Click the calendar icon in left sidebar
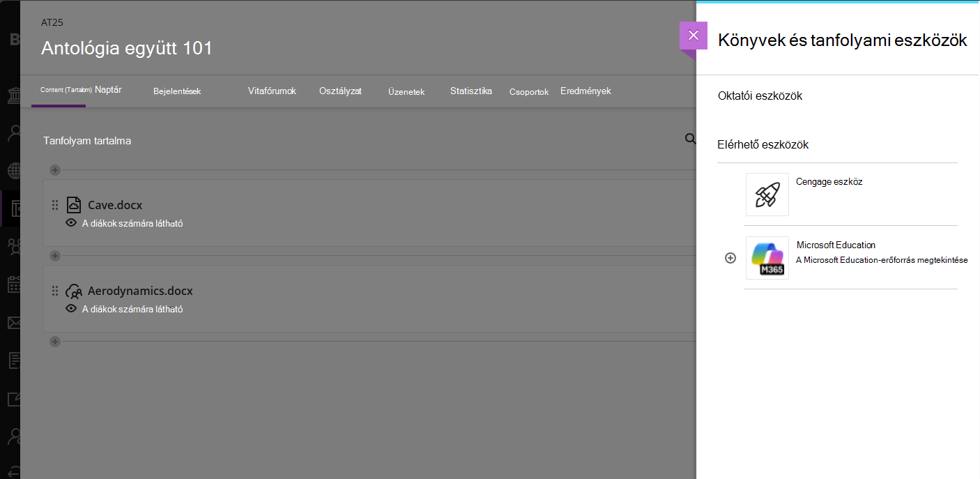Viewport: 980px width, 479px height. (x=14, y=284)
